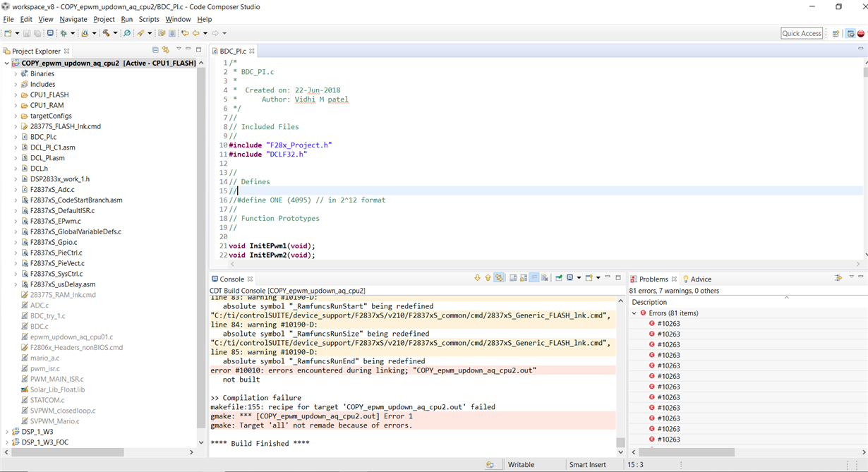This screenshot has width=868, height=472.
Task: Select F2837xS_Adc.c in Project Explorer
Action: [52, 189]
